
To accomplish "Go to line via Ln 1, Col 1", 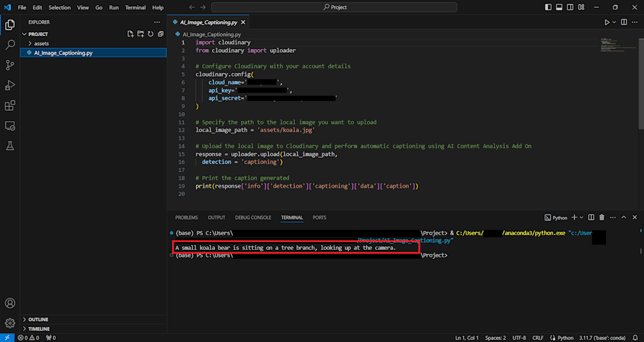I will point(467,338).
